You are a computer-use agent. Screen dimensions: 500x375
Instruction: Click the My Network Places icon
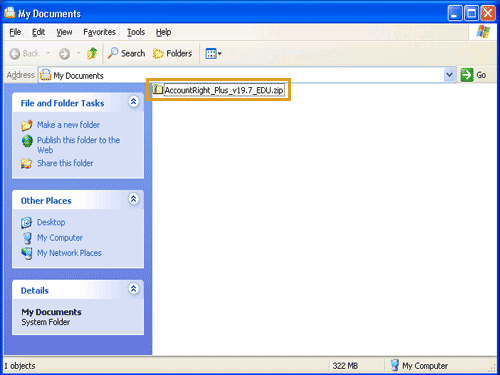pos(27,253)
